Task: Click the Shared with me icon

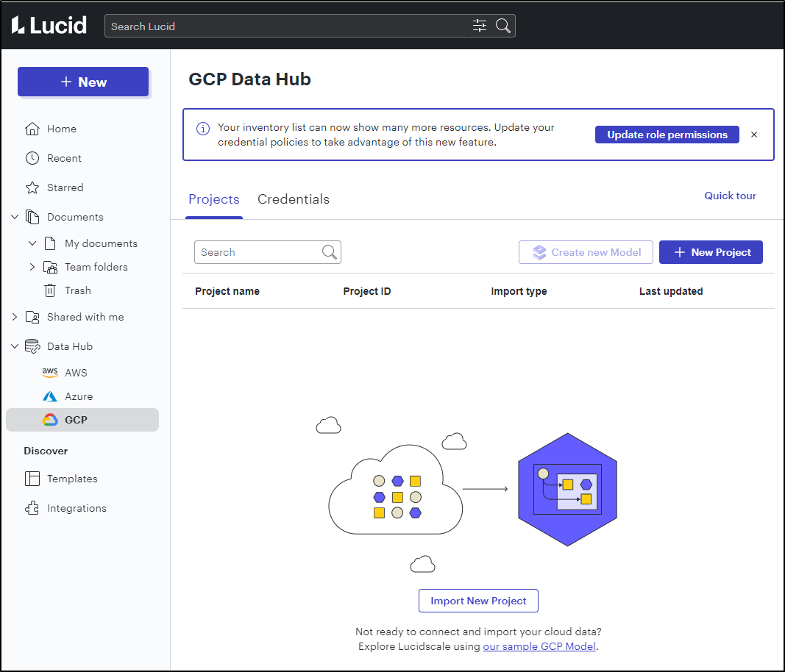Action: 32,317
